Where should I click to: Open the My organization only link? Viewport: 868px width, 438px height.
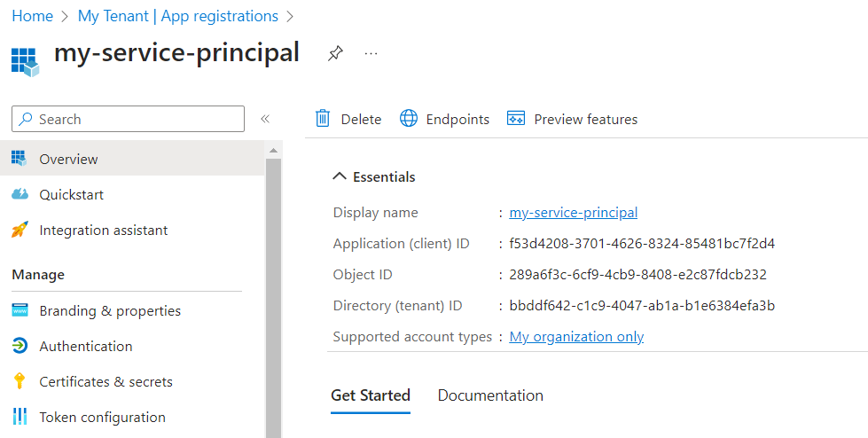[x=576, y=337]
